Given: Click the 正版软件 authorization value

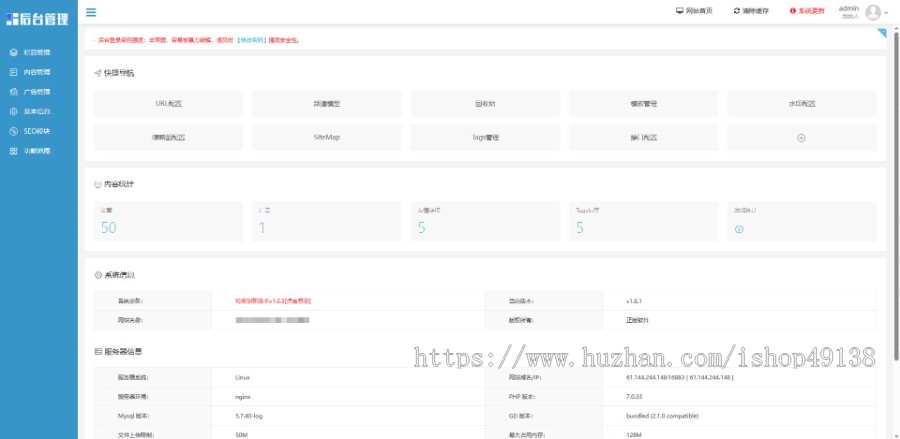Looking at the screenshot, I should pyautogui.click(x=637, y=320).
